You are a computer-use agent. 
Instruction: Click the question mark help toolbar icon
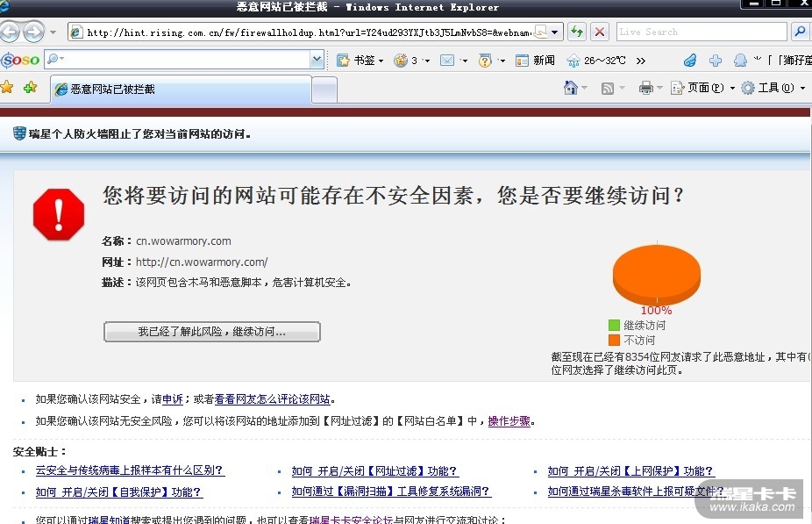click(x=485, y=61)
